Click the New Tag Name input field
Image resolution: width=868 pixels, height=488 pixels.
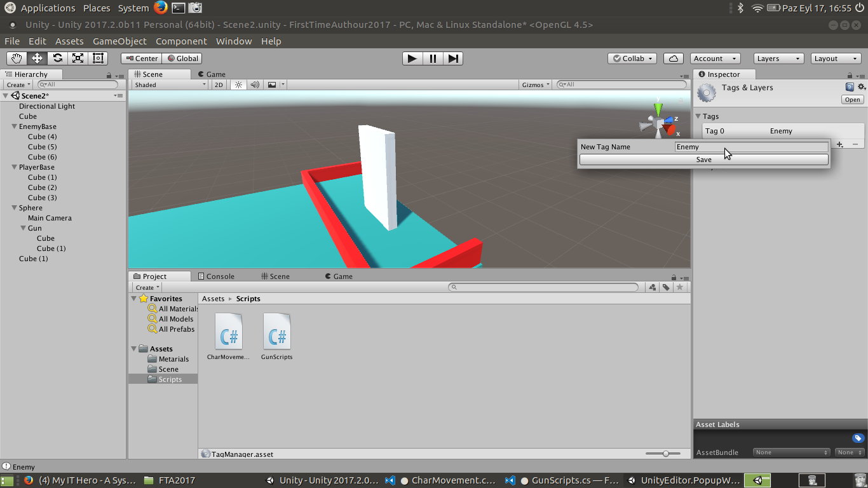[752, 147]
